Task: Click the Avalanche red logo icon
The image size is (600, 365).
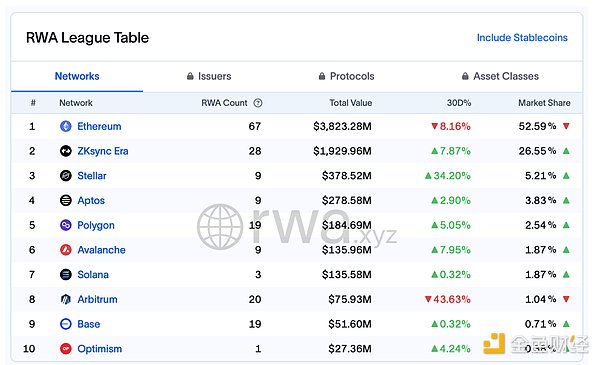Action: [66, 250]
